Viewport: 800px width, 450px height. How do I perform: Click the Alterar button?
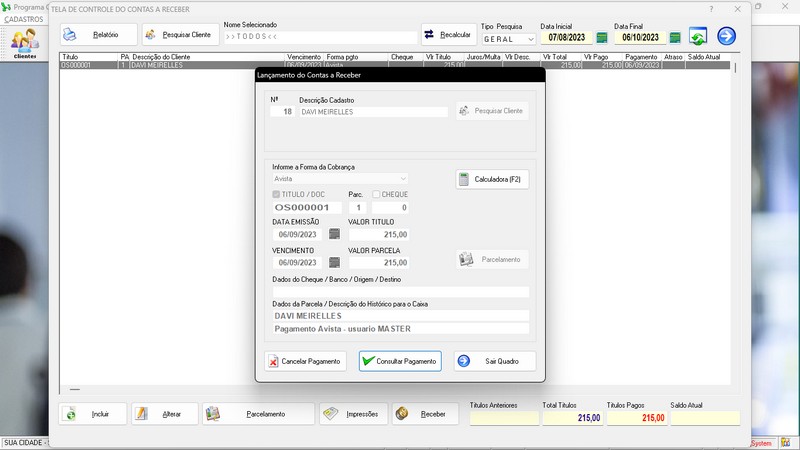164,414
